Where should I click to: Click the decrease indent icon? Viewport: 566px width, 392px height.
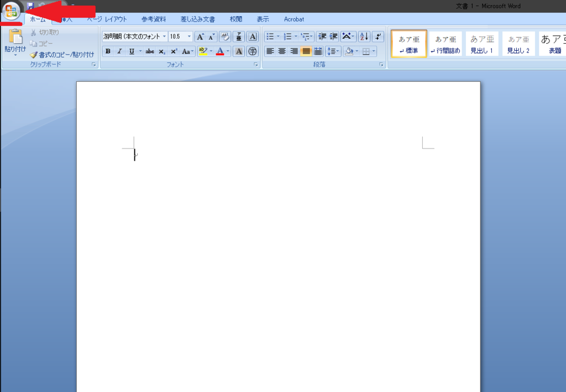pyautogui.click(x=322, y=36)
